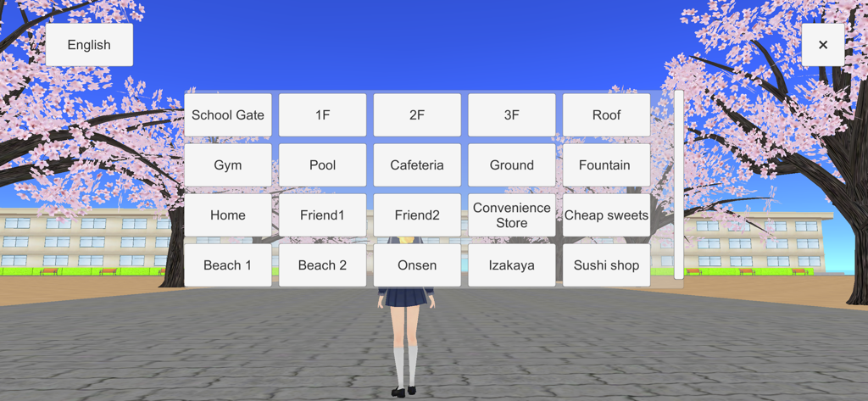Move to the Ground location
Screen dimensions: 868x401
pyautogui.click(x=512, y=165)
